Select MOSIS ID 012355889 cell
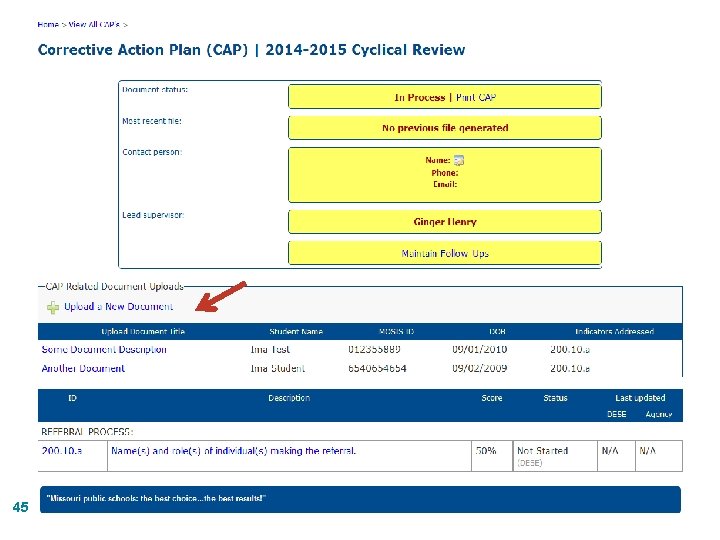 click(374, 349)
